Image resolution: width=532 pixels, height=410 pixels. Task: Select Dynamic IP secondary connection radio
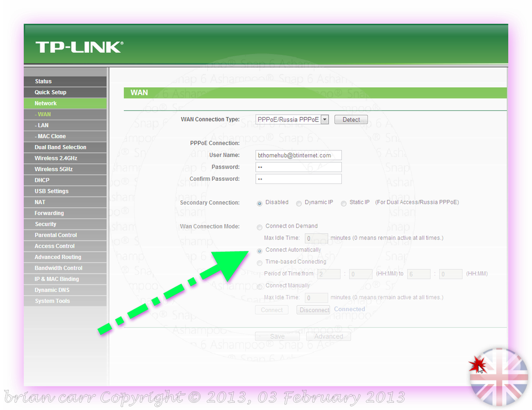[x=299, y=204]
